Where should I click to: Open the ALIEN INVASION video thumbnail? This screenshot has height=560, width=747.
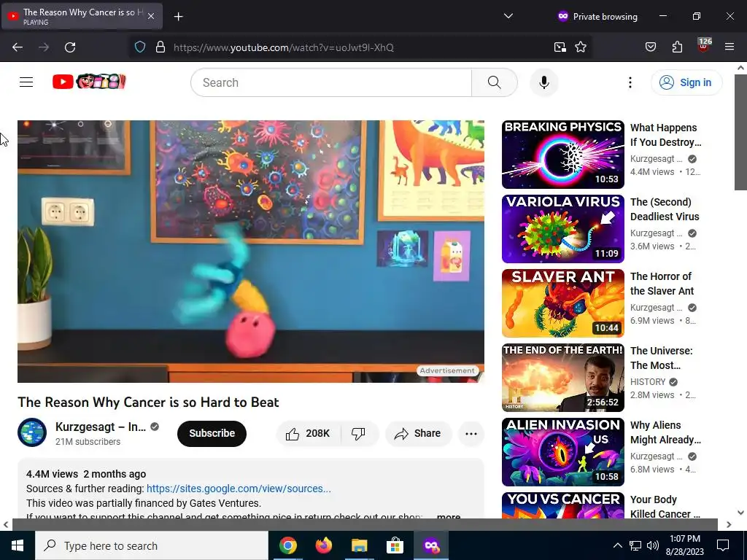point(562,451)
